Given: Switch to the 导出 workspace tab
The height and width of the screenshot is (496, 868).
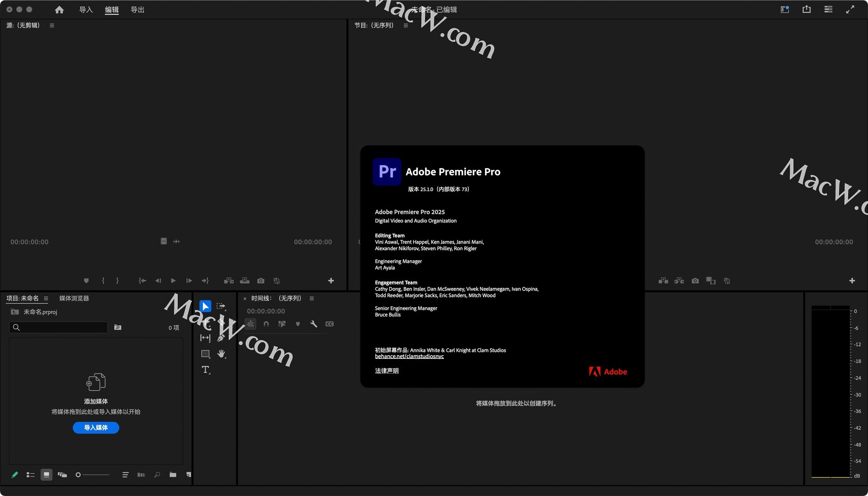Looking at the screenshot, I should click(137, 9).
